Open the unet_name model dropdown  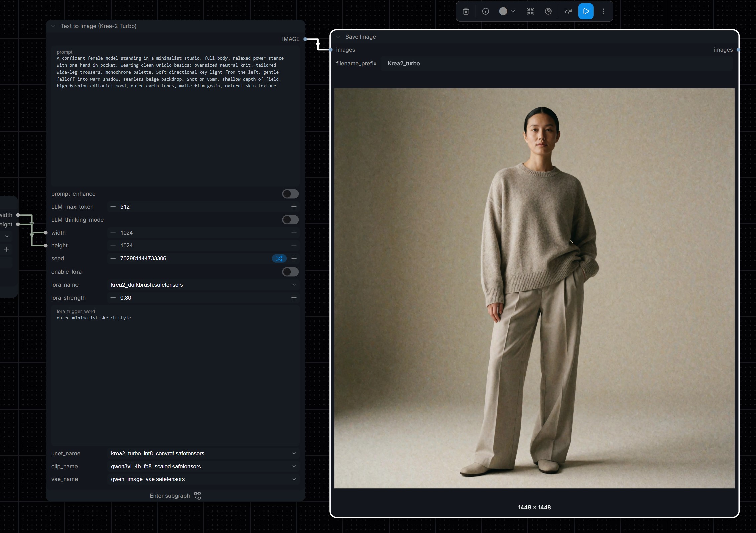pyautogui.click(x=203, y=453)
